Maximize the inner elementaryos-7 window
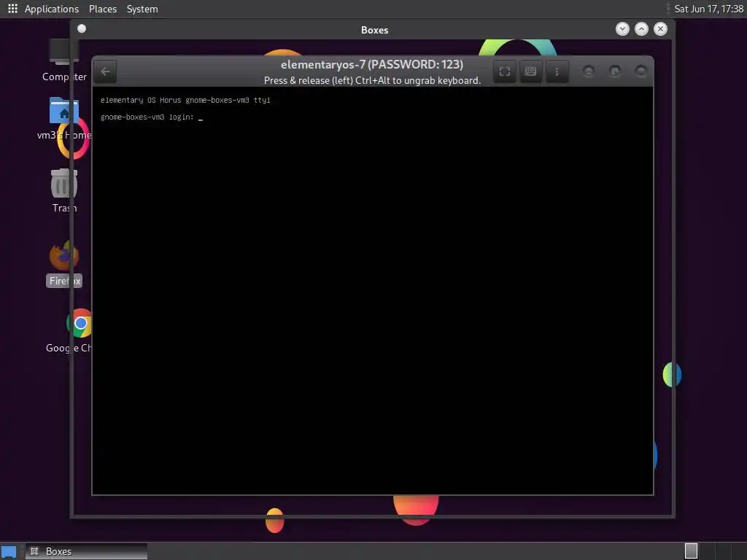The width and height of the screenshot is (747, 560). [614, 71]
